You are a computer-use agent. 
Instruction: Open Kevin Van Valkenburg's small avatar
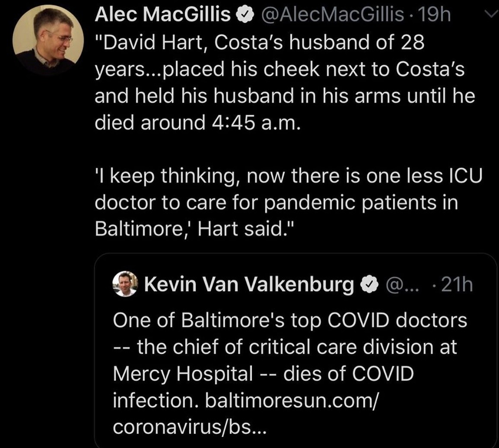click(125, 284)
